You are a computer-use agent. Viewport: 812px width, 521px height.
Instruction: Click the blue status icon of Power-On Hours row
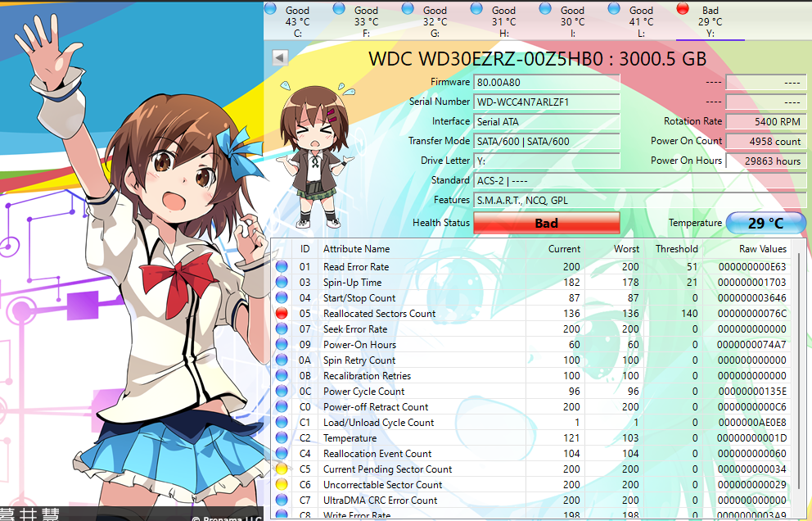coord(282,344)
